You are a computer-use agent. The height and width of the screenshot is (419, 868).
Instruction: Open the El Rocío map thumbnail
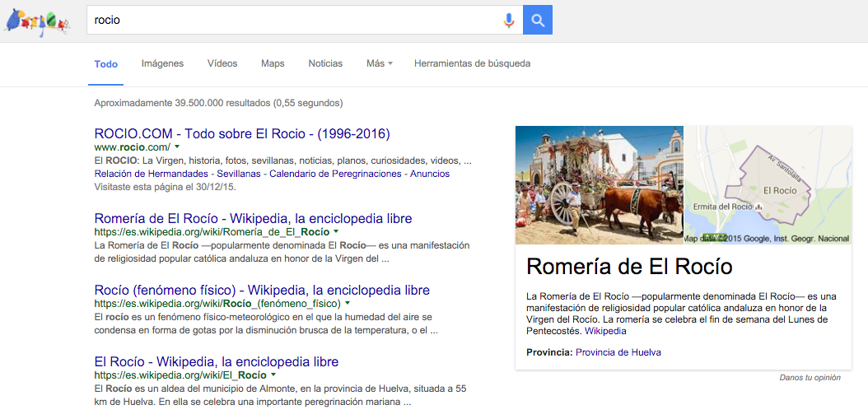click(768, 185)
